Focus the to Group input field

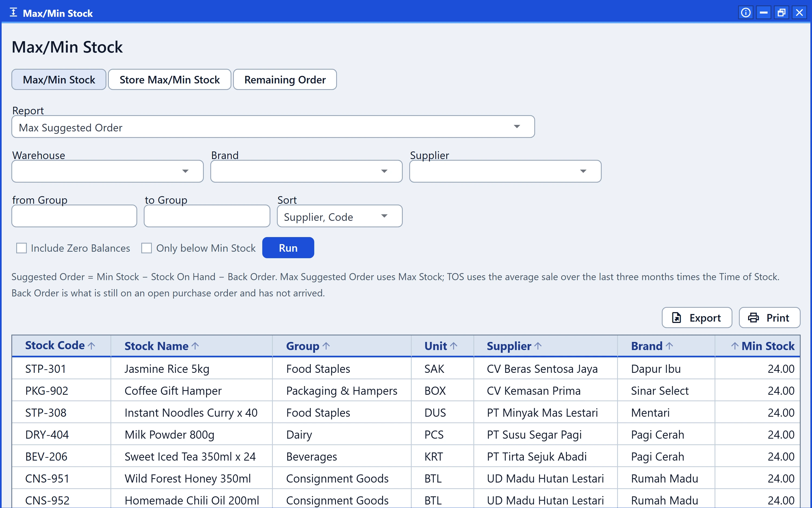(207, 216)
